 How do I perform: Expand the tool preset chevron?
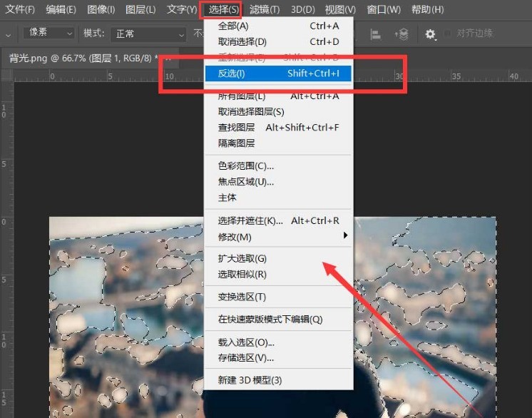(8, 35)
